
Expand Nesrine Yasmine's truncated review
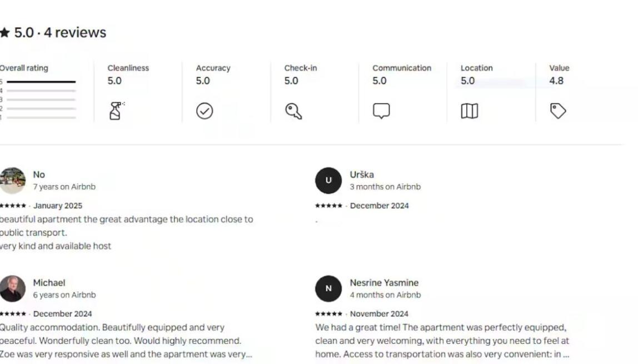(565, 355)
